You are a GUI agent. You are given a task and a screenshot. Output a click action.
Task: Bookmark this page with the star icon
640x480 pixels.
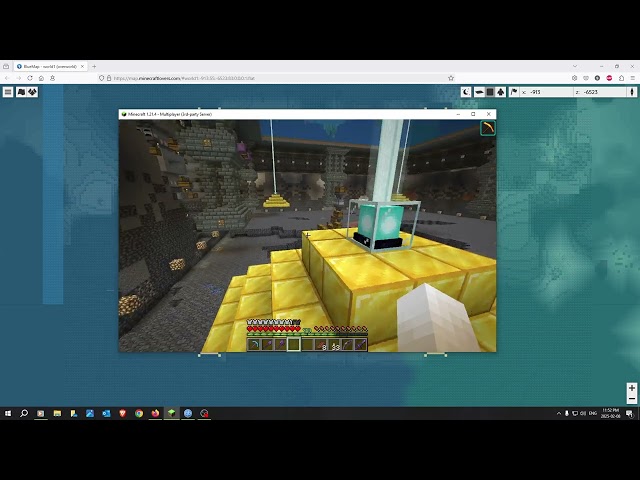tap(451, 78)
